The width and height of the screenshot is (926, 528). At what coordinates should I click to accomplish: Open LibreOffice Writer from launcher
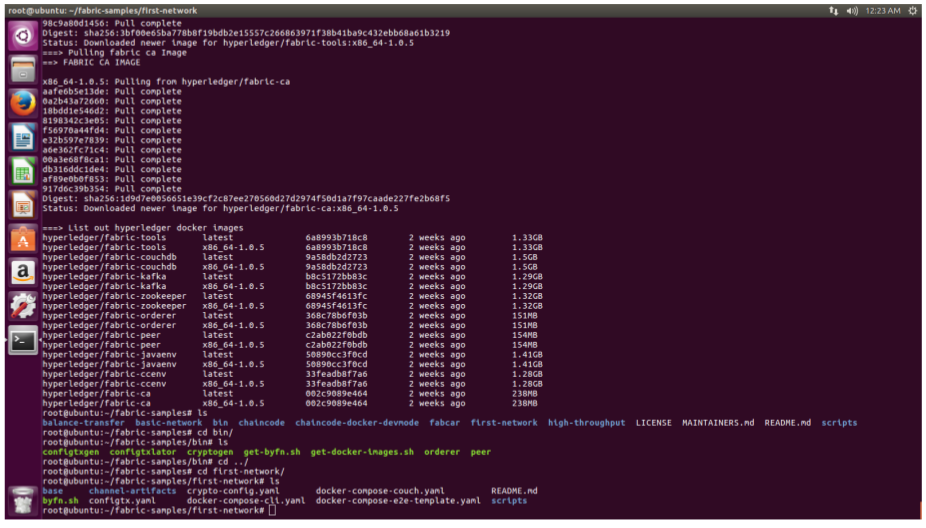coord(23,138)
